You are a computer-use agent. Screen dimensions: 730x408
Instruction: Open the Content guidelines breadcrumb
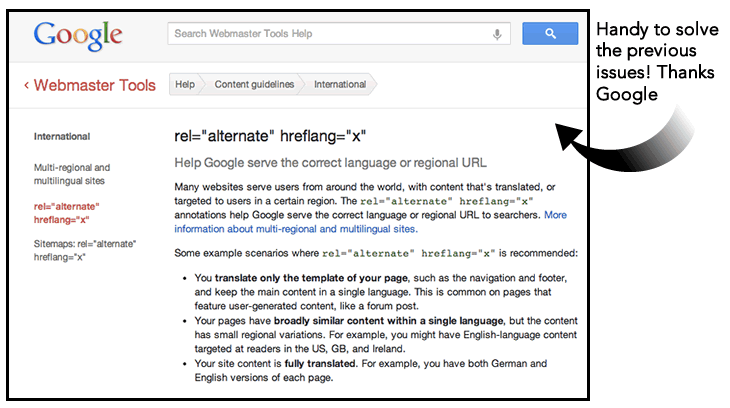point(254,84)
